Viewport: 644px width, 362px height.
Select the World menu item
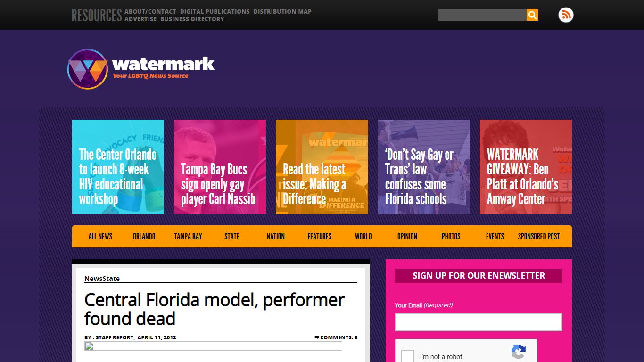[x=363, y=236]
